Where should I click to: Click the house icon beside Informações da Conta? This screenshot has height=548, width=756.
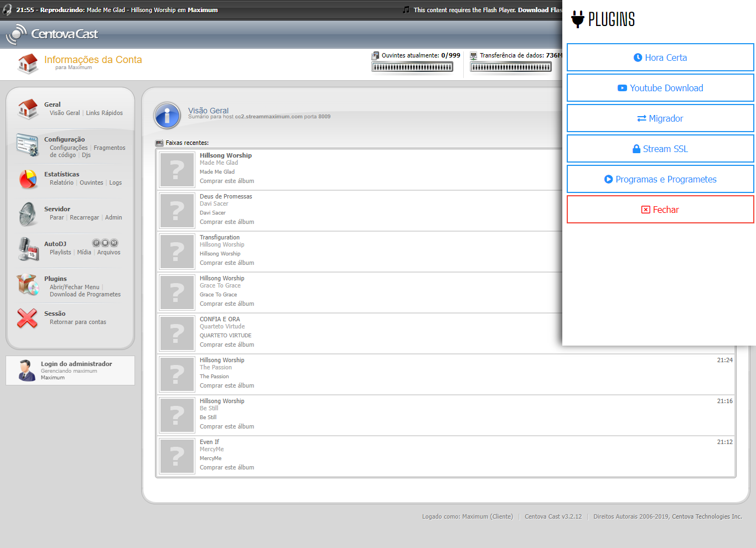pos(28,64)
